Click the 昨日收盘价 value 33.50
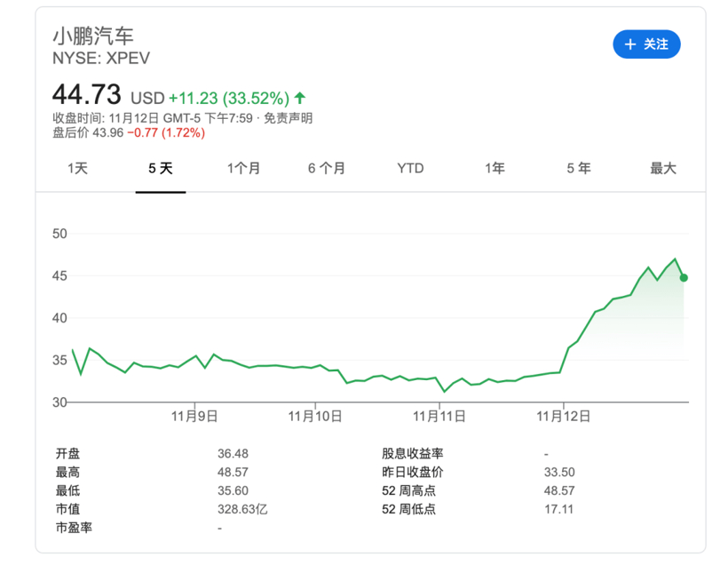This screenshot has height=565, width=728. [x=559, y=472]
